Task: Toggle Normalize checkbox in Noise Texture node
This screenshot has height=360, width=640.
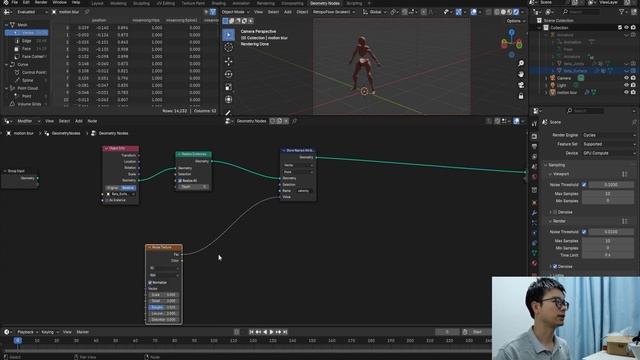Action: (x=150, y=282)
